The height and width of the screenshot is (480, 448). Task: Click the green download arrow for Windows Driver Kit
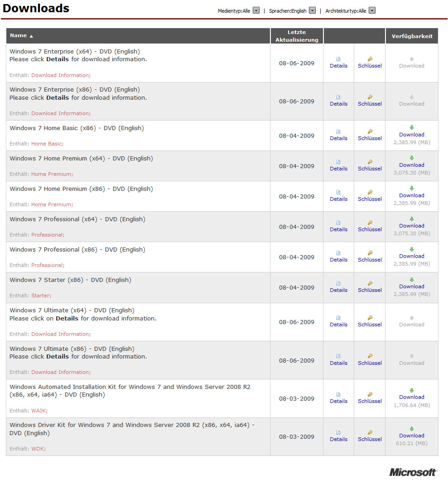point(412,429)
